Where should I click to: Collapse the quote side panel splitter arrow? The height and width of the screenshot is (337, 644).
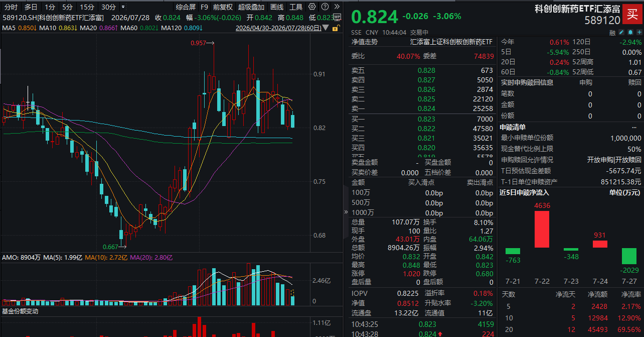(x=346, y=212)
